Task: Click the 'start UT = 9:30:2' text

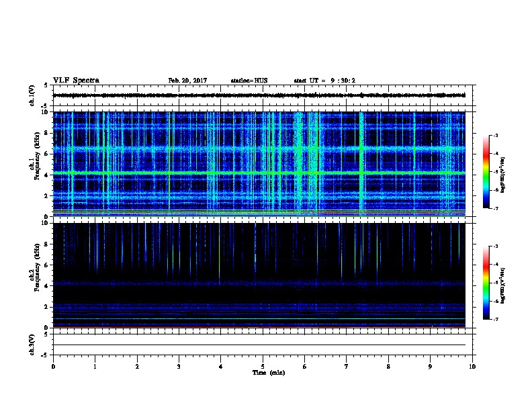Action: coord(324,81)
